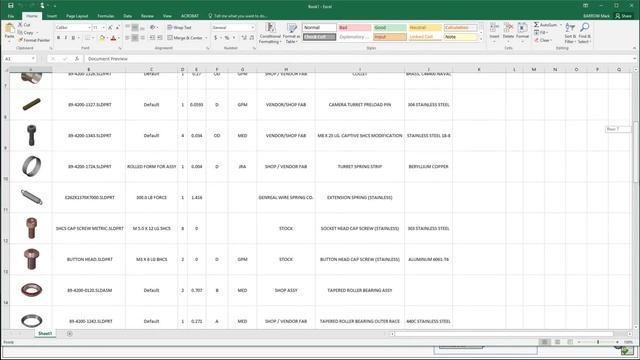This screenshot has height=360, width=640.
Task: Toggle bold formatting
Action: (x=58, y=38)
